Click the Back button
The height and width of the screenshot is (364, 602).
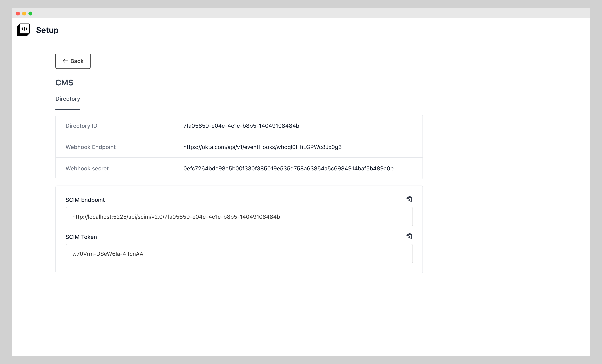pyautogui.click(x=73, y=61)
